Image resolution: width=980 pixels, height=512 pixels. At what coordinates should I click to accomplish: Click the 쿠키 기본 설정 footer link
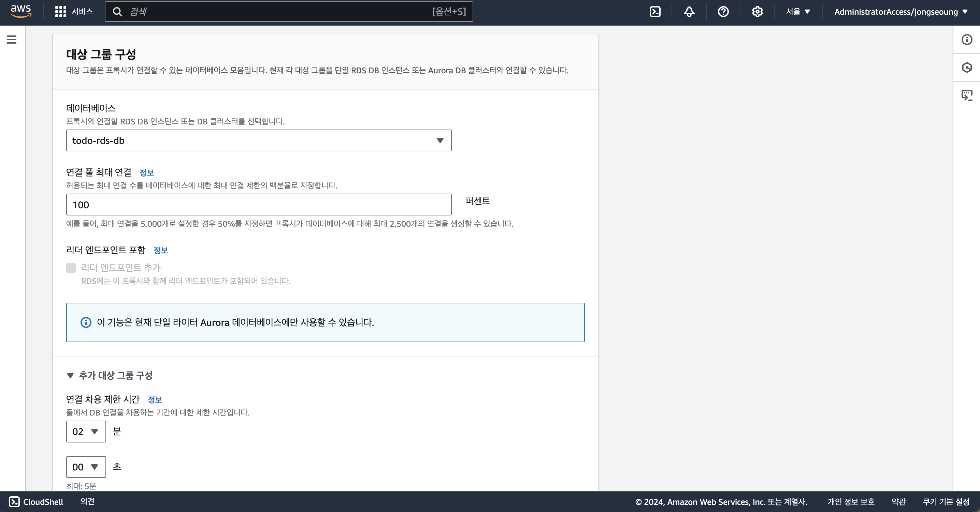coord(946,502)
